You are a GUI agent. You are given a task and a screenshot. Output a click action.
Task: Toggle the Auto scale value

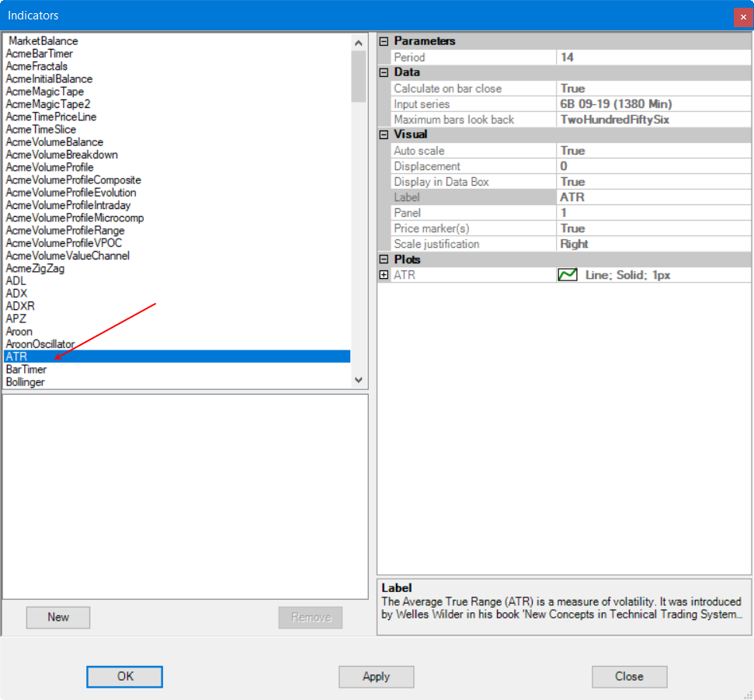point(652,151)
